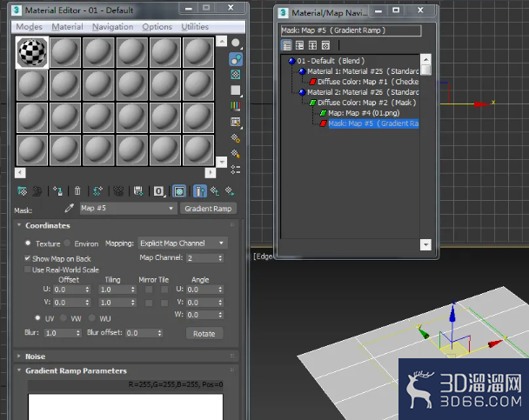Open the Mapping Explicit Map Channel dropdown
The width and height of the screenshot is (529, 420).
[x=183, y=243]
